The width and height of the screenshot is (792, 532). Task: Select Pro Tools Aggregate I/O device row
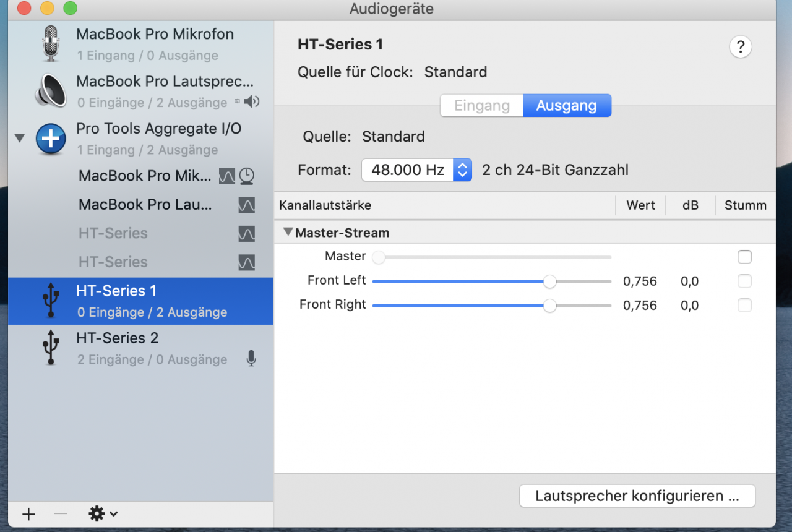point(141,139)
